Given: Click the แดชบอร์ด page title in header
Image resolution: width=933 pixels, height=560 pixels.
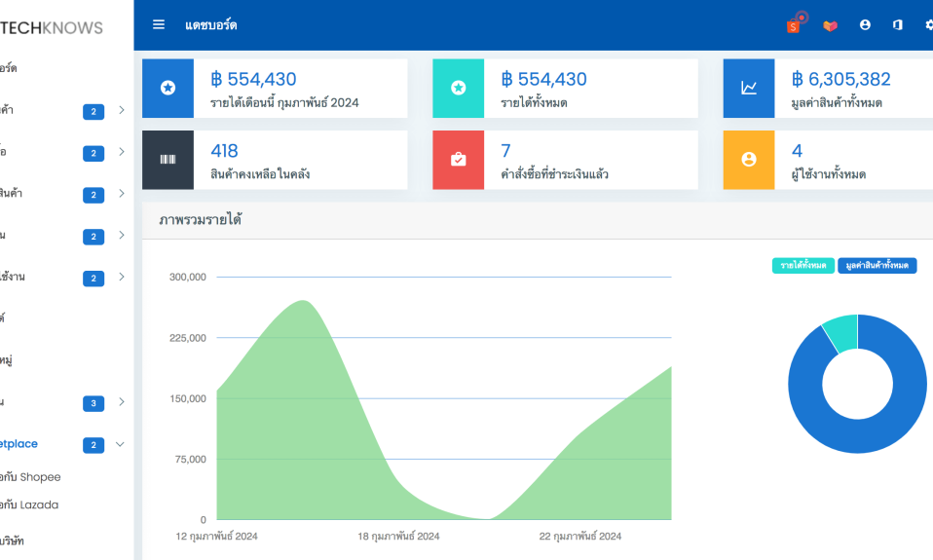Looking at the screenshot, I should click(x=211, y=25).
